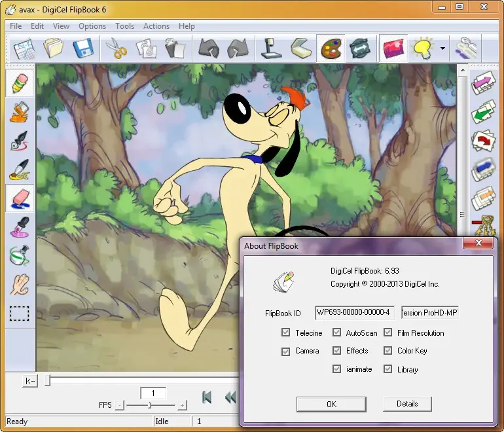The height and width of the screenshot is (432, 504).
Task: Open the Actions menu
Action: pyautogui.click(x=156, y=26)
